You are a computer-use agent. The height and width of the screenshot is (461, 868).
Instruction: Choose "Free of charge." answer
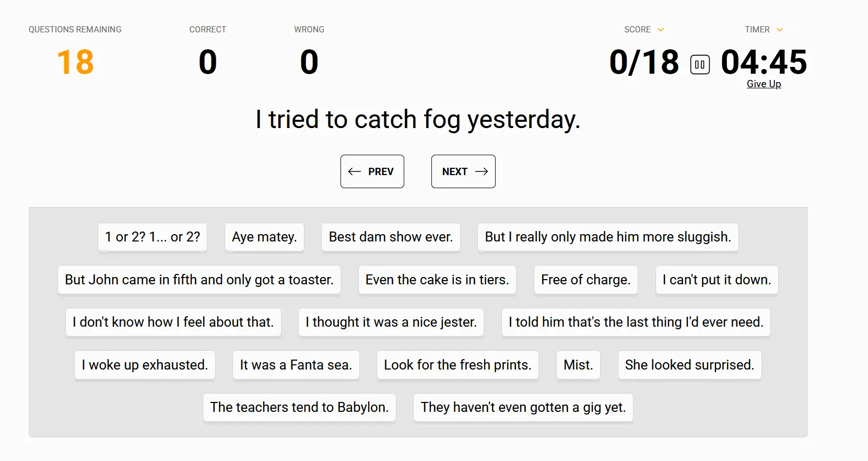pyautogui.click(x=585, y=280)
